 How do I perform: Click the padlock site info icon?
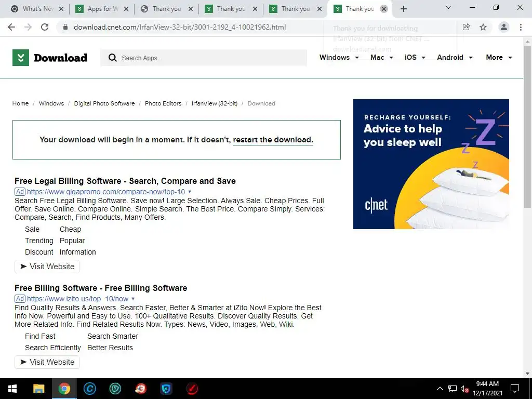point(65,27)
